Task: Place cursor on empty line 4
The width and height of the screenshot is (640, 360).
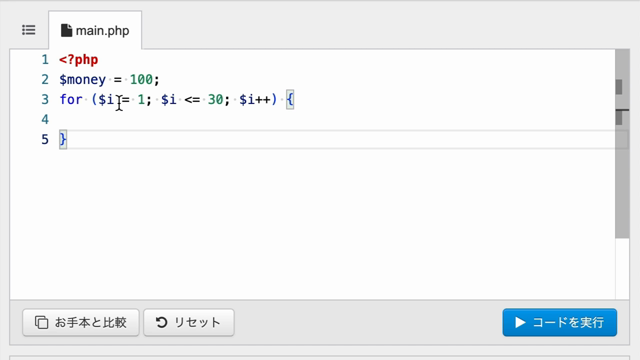Action: [x=335, y=120]
